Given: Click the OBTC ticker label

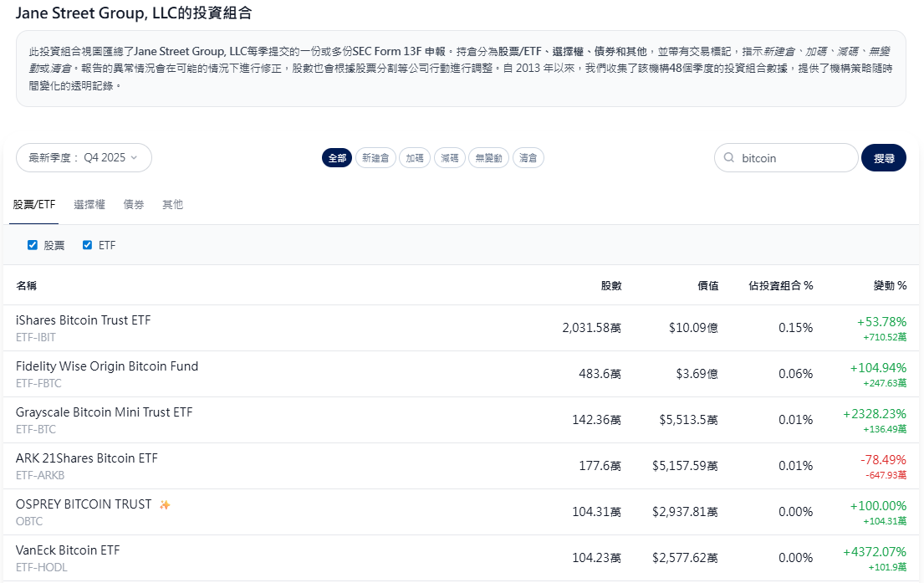Looking at the screenshot, I should tap(29, 521).
